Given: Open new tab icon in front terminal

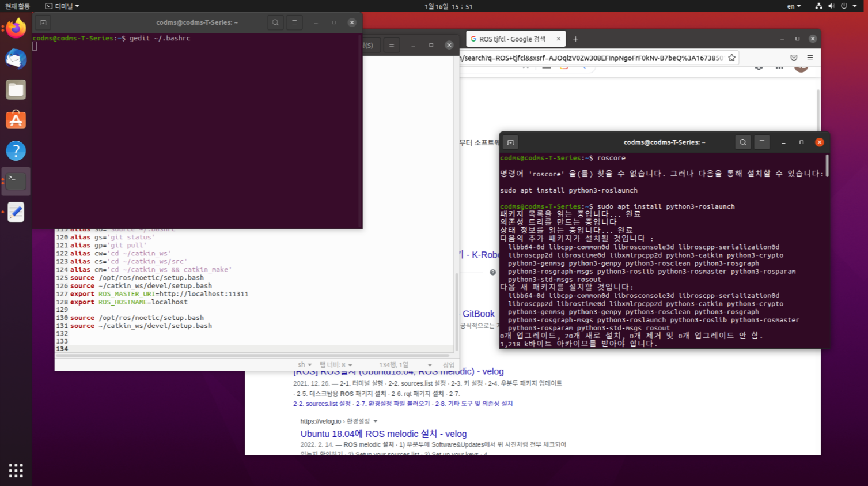Looking at the screenshot, I should click(x=43, y=22).
